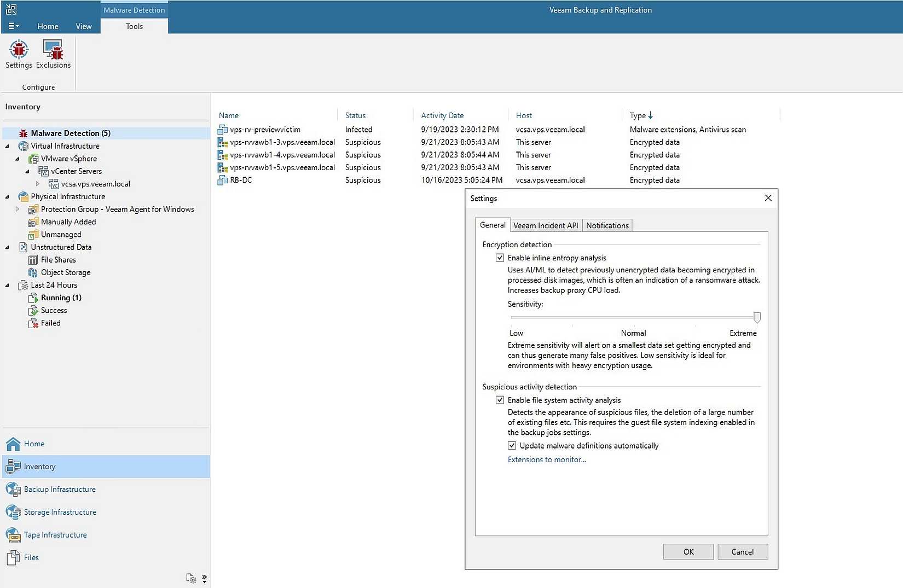The height and width of the screenshot is (588, 903).
Task: Switch to General settings tab
Action: pos(493,225)
